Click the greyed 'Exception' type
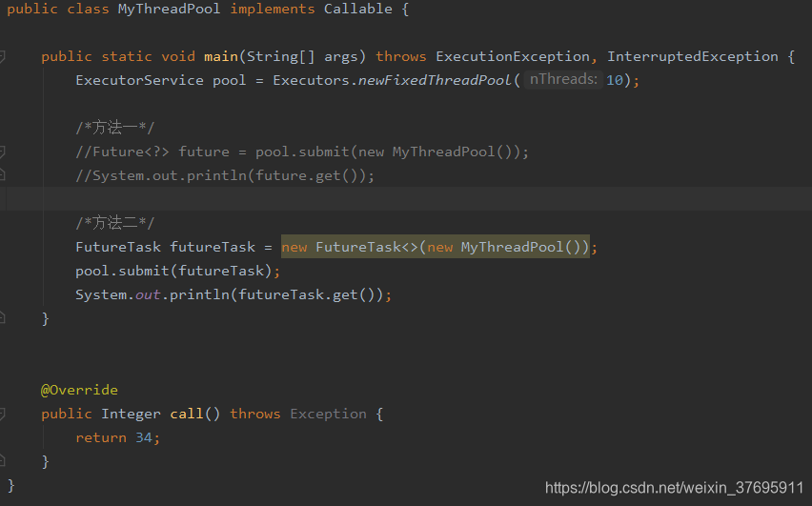The image size is (812, 506). (x=328, y=414)
